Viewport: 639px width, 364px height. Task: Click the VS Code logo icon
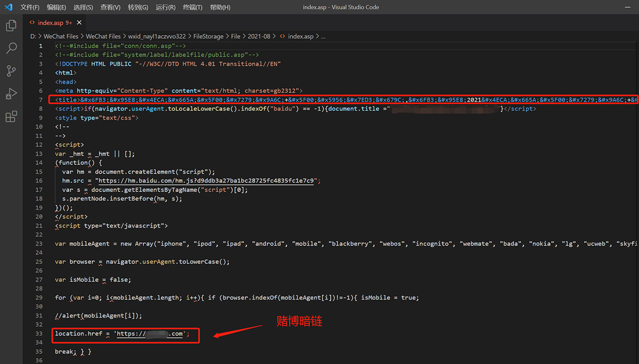pyautogui.click(x=9, y=7)
